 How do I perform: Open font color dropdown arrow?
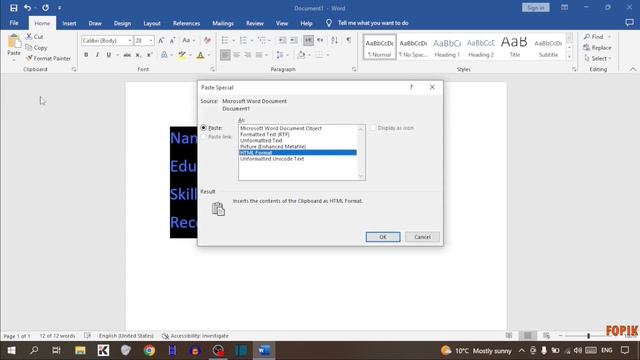click(x=209, y=55)
